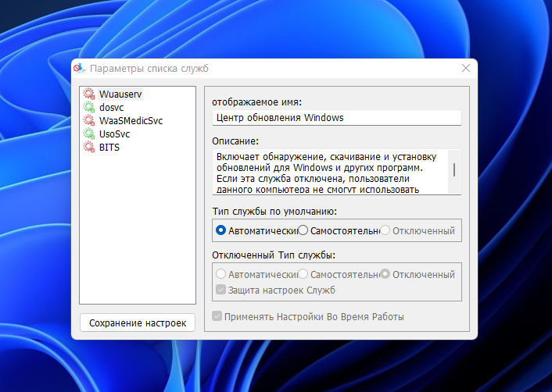
Task: Click the отображаемое имя input field
Action: pos(336,118)
